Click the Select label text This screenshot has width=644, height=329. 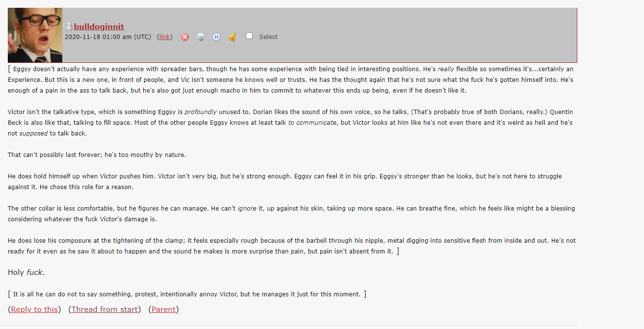[x=268, y=37]
